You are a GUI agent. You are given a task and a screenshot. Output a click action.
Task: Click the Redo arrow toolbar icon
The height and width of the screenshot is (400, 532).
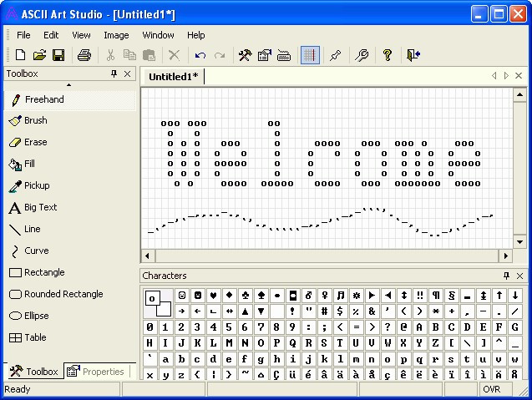pos(220,55)
